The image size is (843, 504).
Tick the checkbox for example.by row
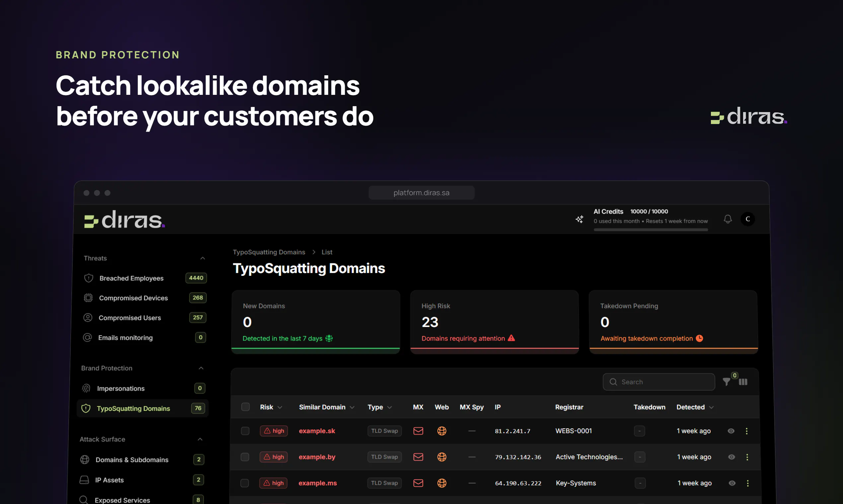point(245,457)
